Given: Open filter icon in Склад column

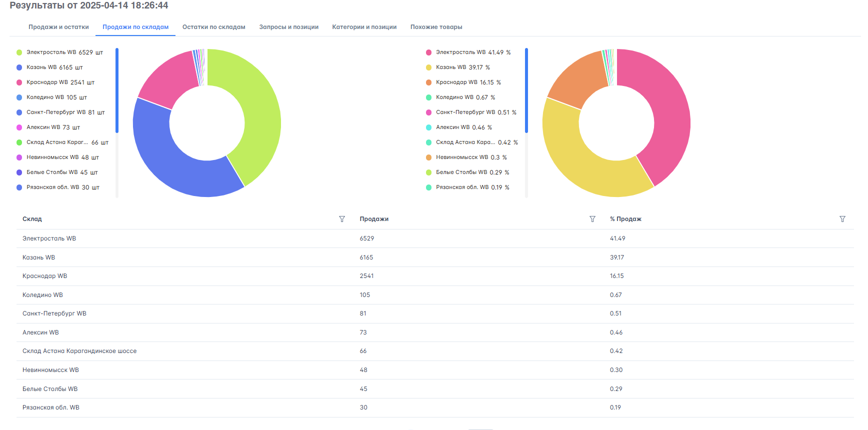Looking at the screenshot, I should (x=342, y=219).
